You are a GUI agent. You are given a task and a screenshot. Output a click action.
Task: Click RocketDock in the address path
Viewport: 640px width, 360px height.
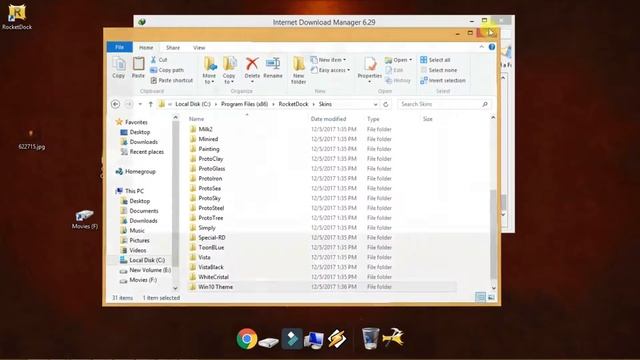pyautogui.click(x=293, y=104)
